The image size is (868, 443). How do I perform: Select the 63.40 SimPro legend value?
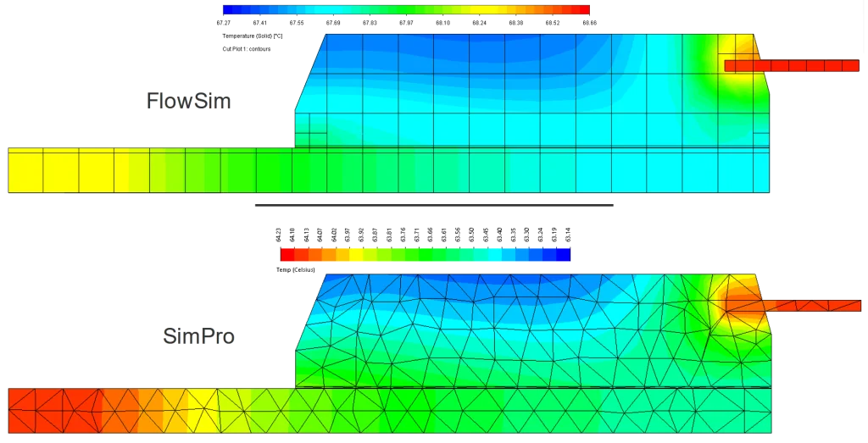[x=499, y=235]
